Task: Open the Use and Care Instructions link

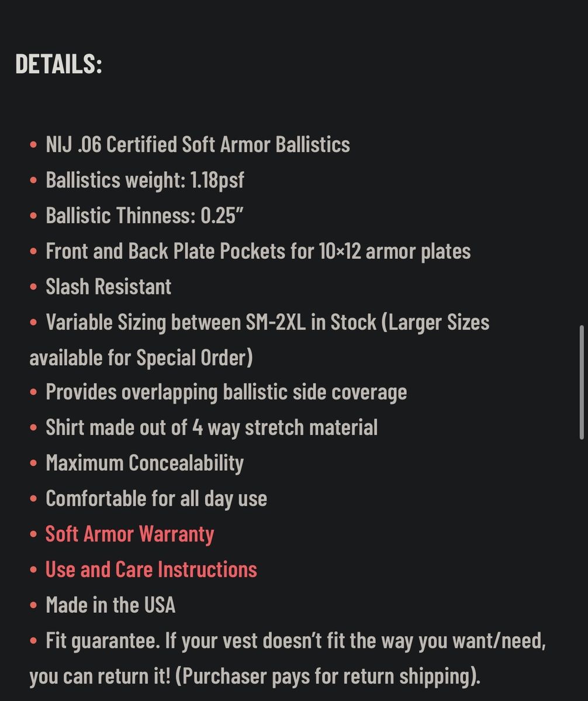Action: (151, 569)
